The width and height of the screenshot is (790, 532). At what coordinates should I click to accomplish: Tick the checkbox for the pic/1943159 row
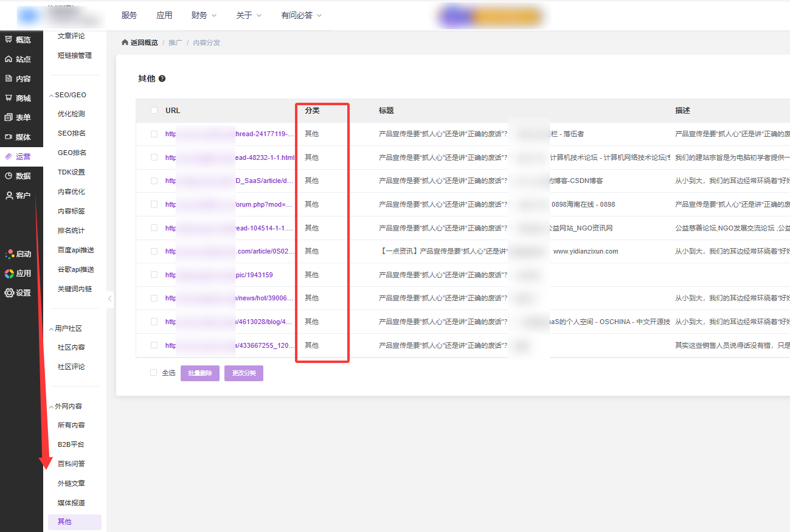[x=154, y=275]
